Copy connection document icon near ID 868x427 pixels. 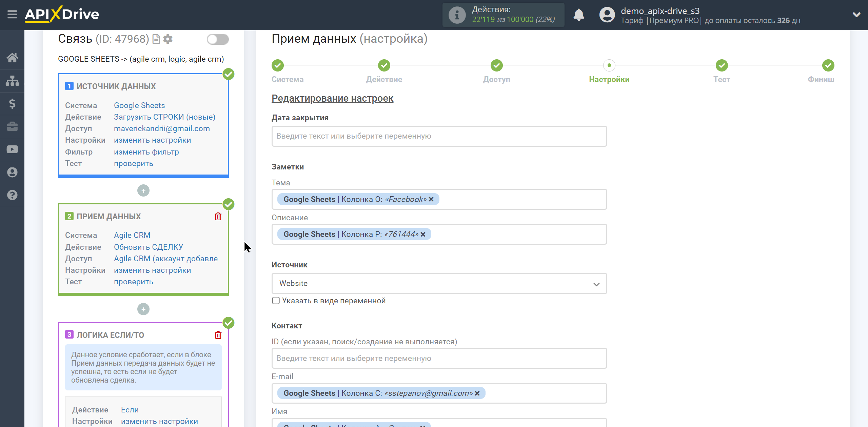pyautogui.click(x=156, y=39)
